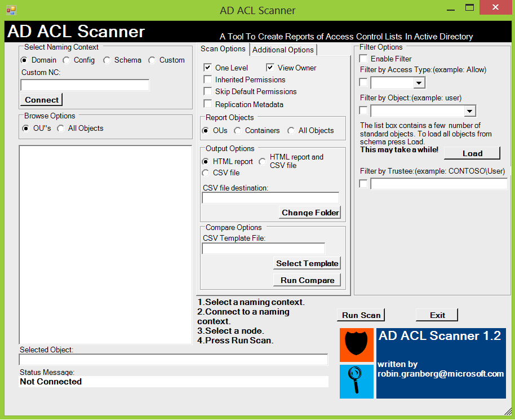
Task: Click the black shield logo icon
Action: tap(356, 345)
